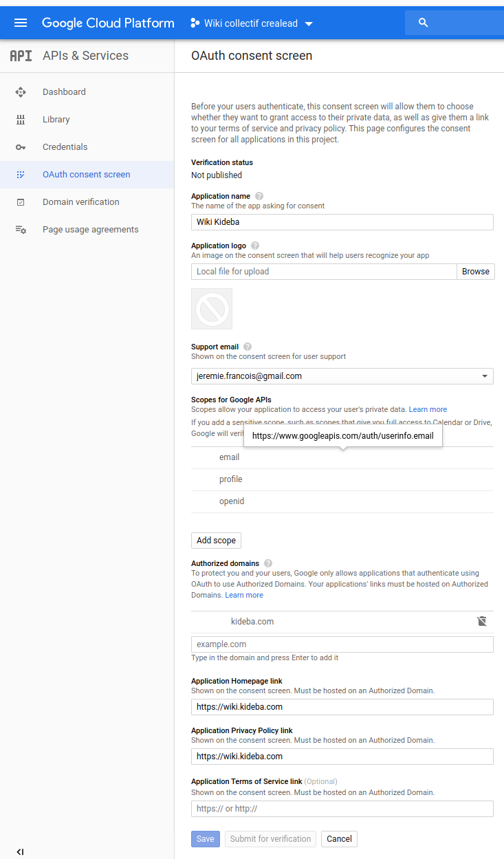Click the Dashboard sidebar icon
The height and width of the screenshot is (859, 504).
tap(21, 91)
